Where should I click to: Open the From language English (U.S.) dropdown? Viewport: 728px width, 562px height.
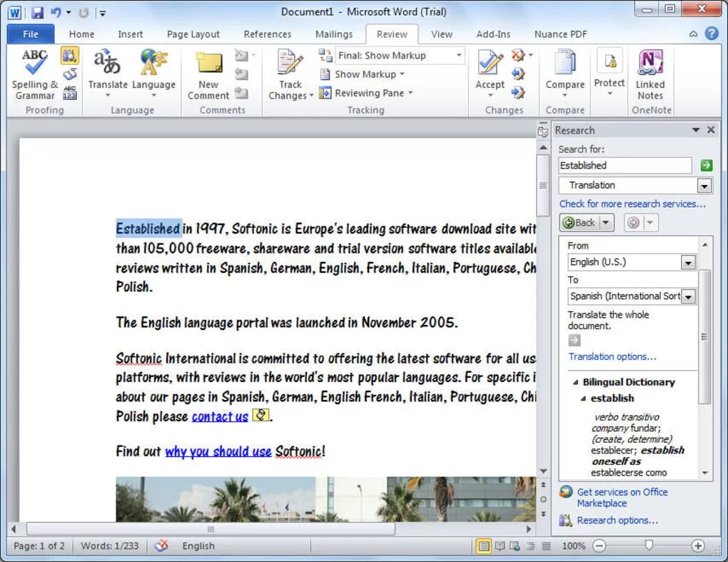688,262
